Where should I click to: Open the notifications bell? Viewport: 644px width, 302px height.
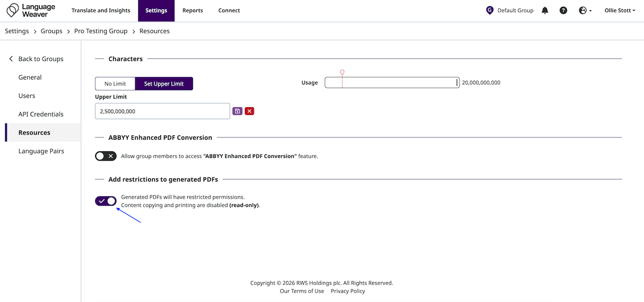tap(545, 10)
